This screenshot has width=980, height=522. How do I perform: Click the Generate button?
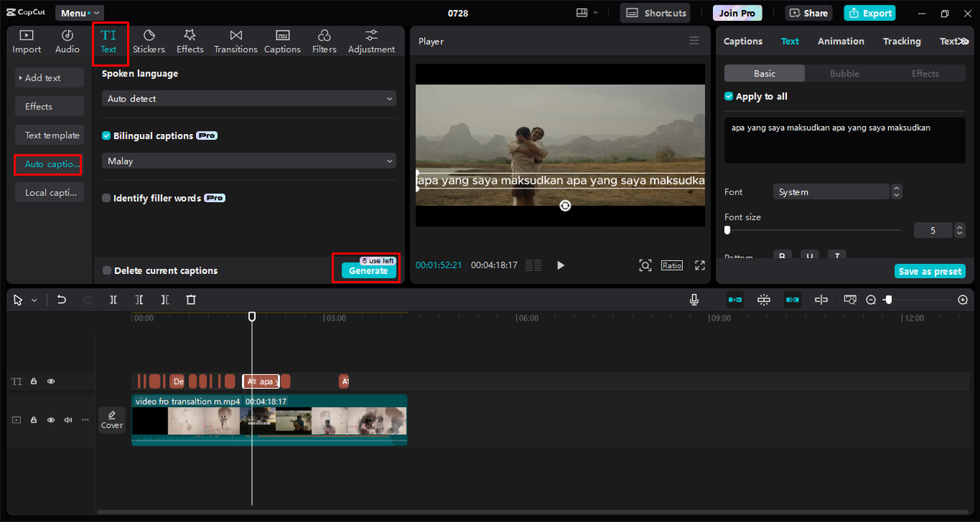coord(368,271)
